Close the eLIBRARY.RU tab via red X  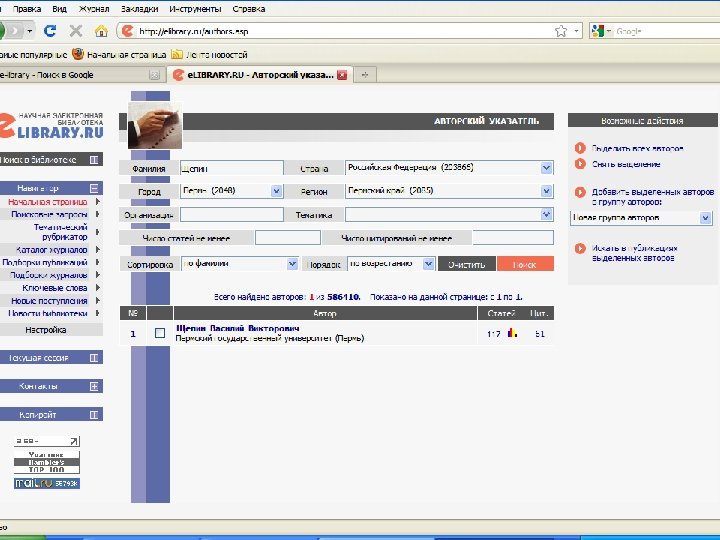[x=342, y=75]
